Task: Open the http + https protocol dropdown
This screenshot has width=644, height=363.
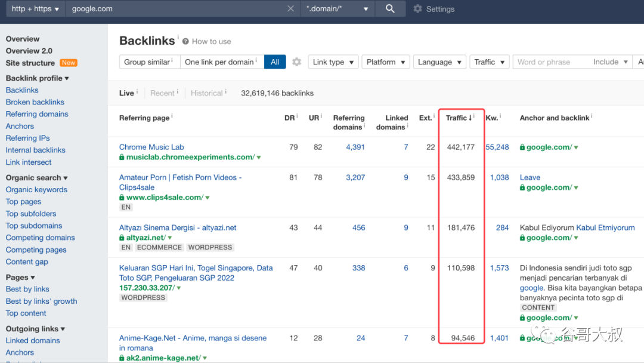Action: point(35,8)
